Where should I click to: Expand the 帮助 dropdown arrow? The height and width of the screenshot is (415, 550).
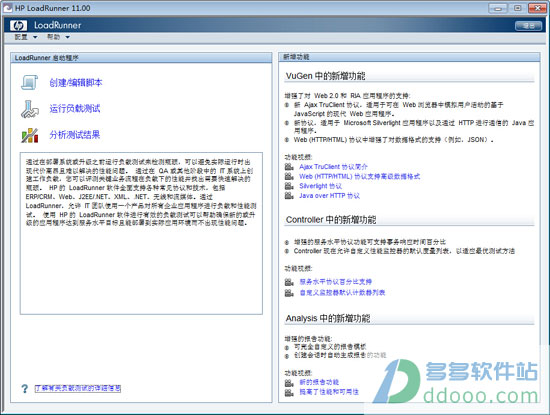pos(67,37)
